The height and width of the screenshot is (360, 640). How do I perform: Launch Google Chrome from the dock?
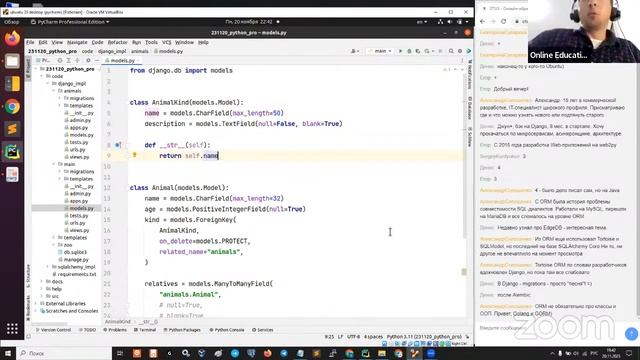click(x=12, y=107)
